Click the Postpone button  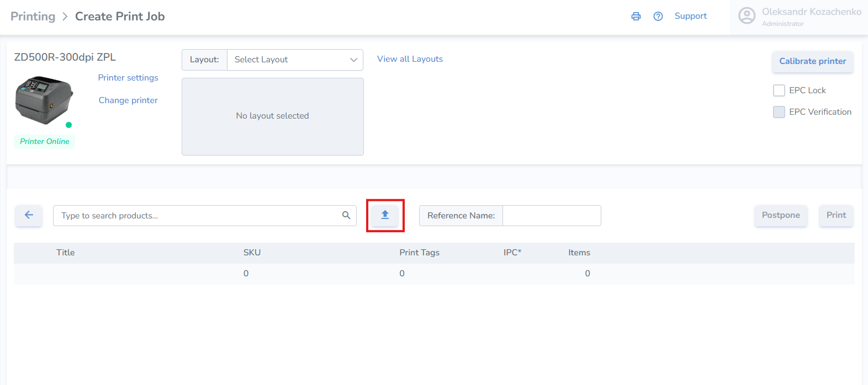781,215
